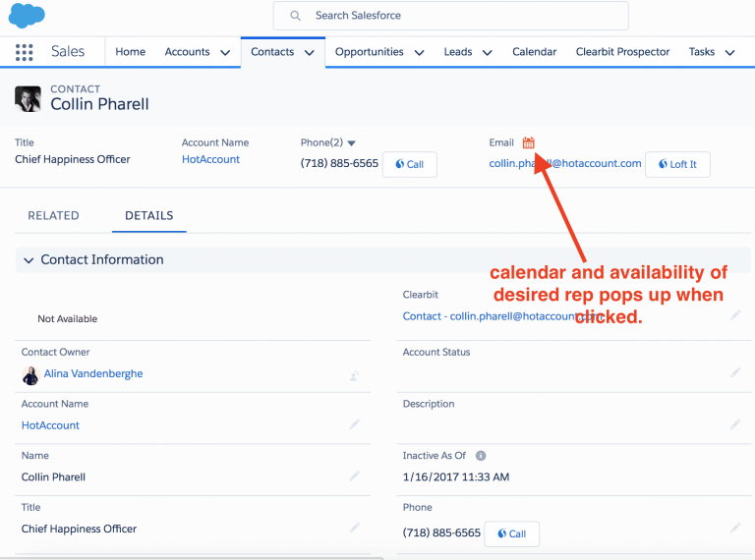755x560 pixels.
Task: Open the Contacts tab
Action: (x=272, y=51)
